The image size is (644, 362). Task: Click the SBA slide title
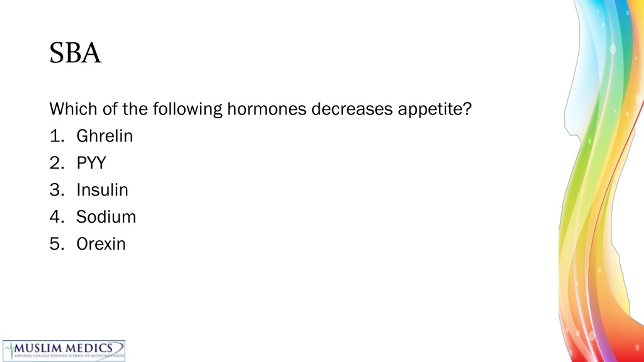point(75,53)
